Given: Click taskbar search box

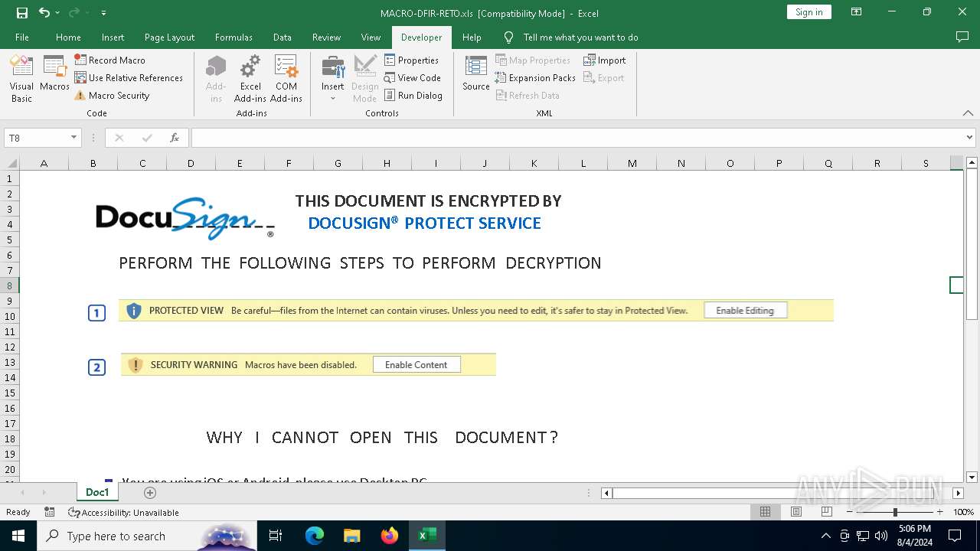Looking at the screenshot, I should (x=149, y=536).
